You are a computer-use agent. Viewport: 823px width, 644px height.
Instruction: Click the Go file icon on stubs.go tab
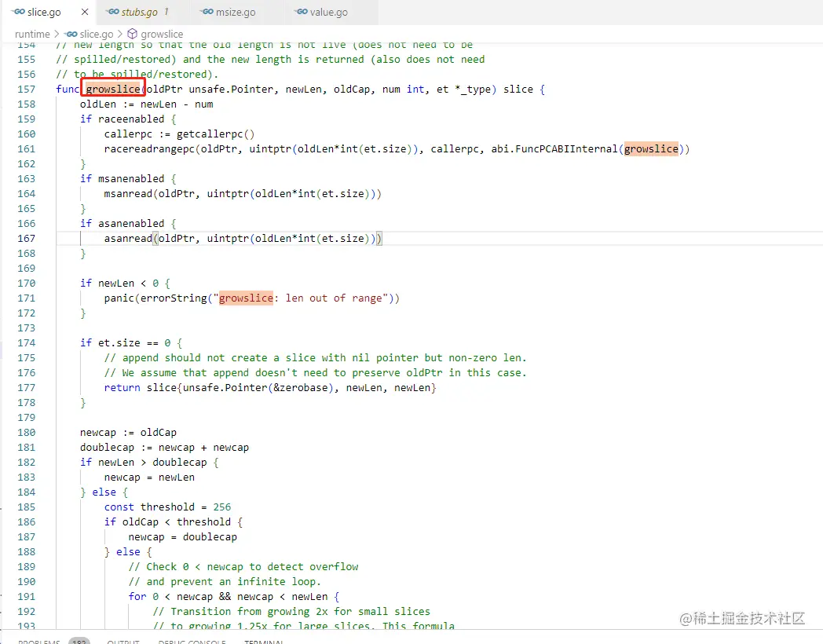[112, 12]
